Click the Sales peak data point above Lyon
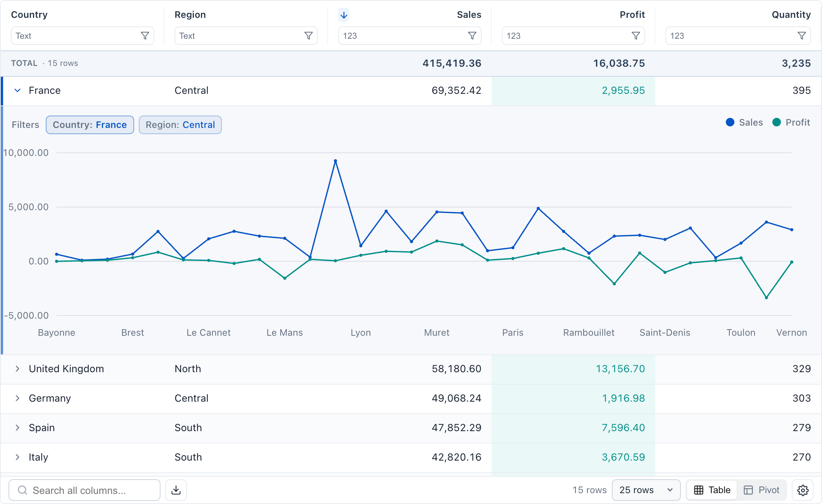 [x=335, y=161]
